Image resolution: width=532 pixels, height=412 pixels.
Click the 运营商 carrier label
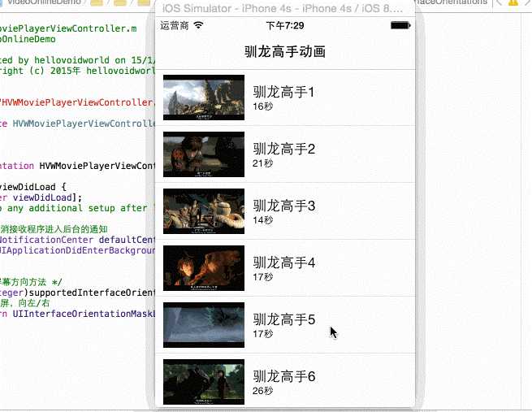(x=175, y=25)
